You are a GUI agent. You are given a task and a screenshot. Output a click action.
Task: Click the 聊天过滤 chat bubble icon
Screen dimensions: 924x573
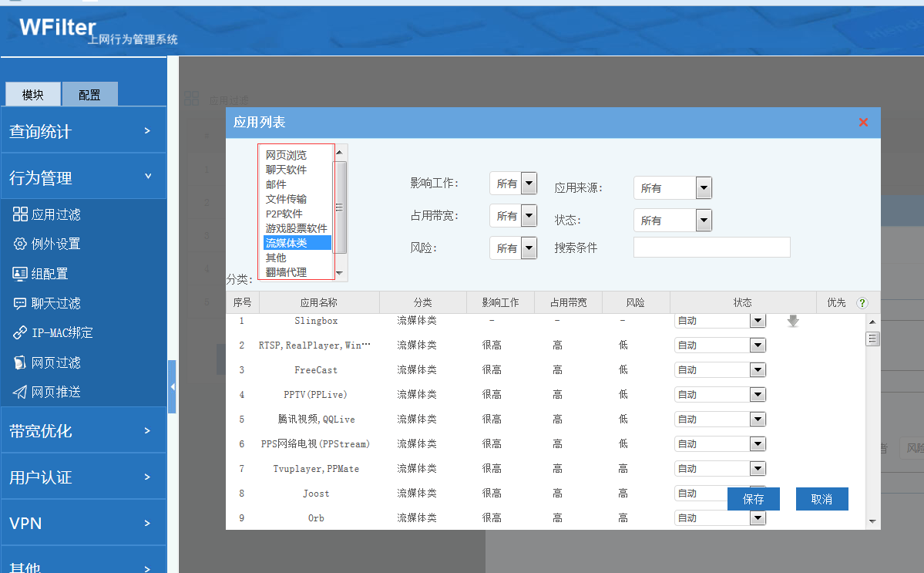tap(20, 303)
